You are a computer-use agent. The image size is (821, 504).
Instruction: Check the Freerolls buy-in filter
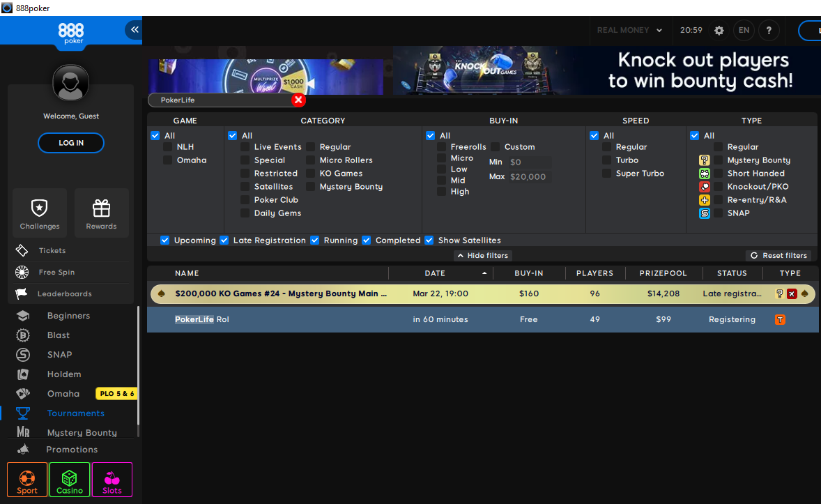point(442,147)
